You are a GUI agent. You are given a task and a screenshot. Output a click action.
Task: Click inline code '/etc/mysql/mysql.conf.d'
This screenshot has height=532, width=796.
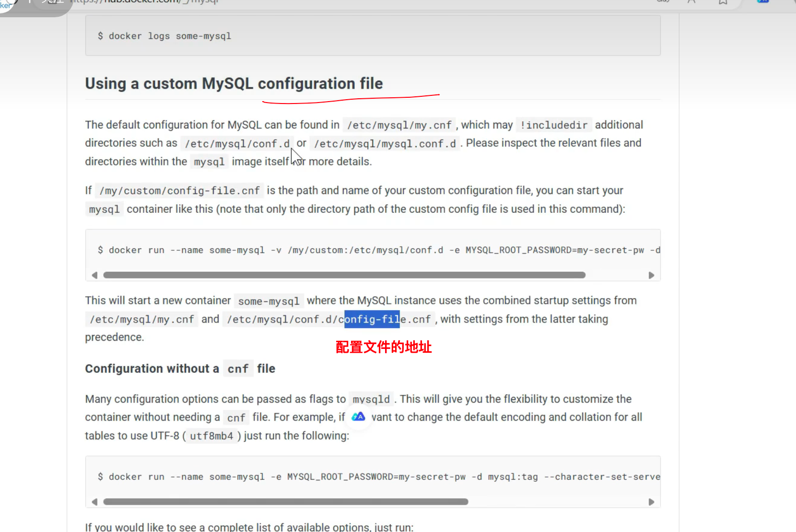385,143
